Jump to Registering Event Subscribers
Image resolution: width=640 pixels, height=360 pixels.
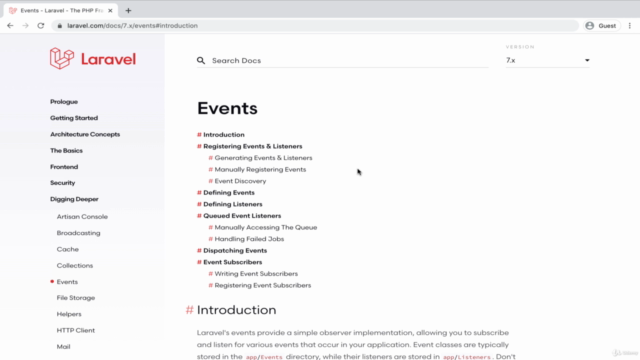click(x=262, y=285)
